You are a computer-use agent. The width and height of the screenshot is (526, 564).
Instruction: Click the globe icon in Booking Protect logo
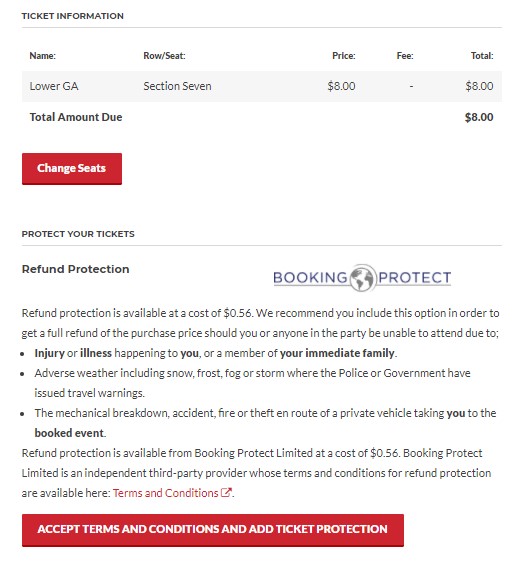tap(363, 278)
